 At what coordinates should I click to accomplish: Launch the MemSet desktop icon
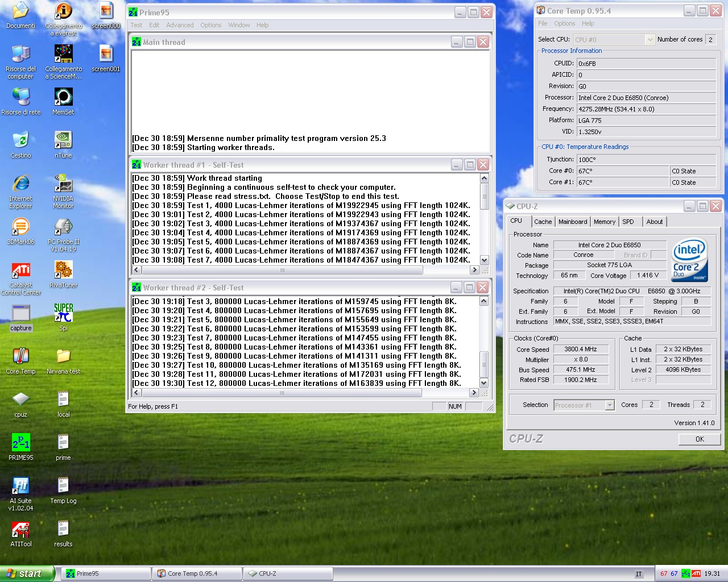click(63, 102)
